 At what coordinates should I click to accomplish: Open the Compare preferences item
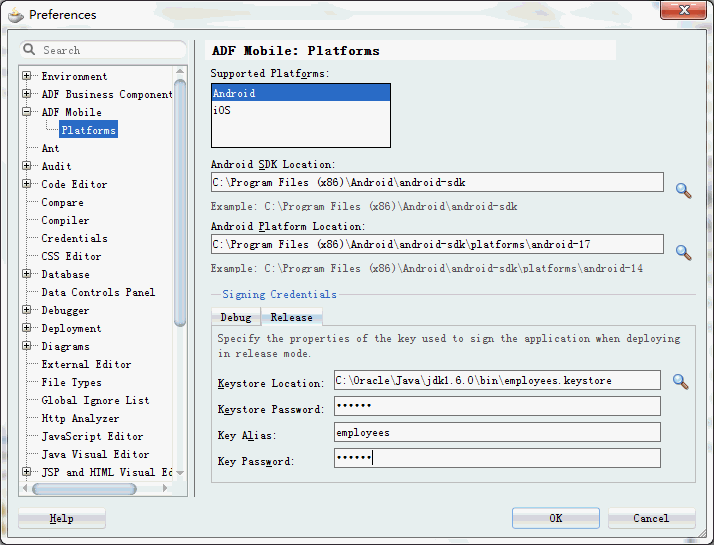(x=62, y=202)
